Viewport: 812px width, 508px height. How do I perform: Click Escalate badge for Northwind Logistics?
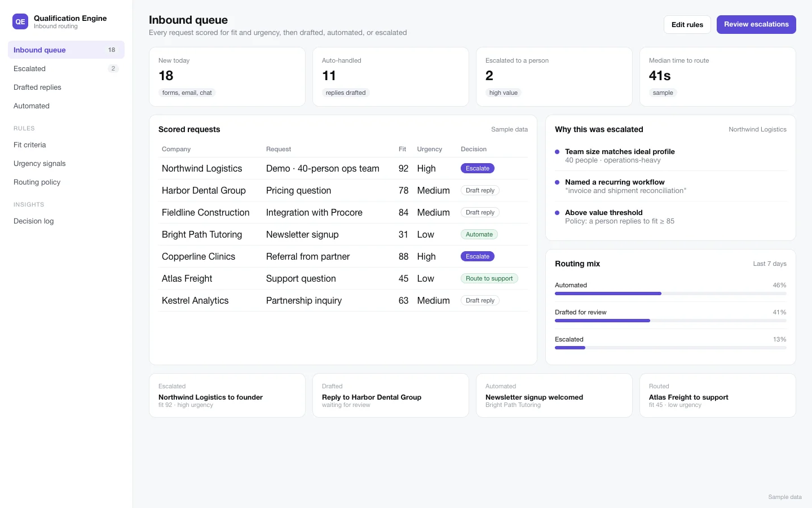[x=478, y=168]
